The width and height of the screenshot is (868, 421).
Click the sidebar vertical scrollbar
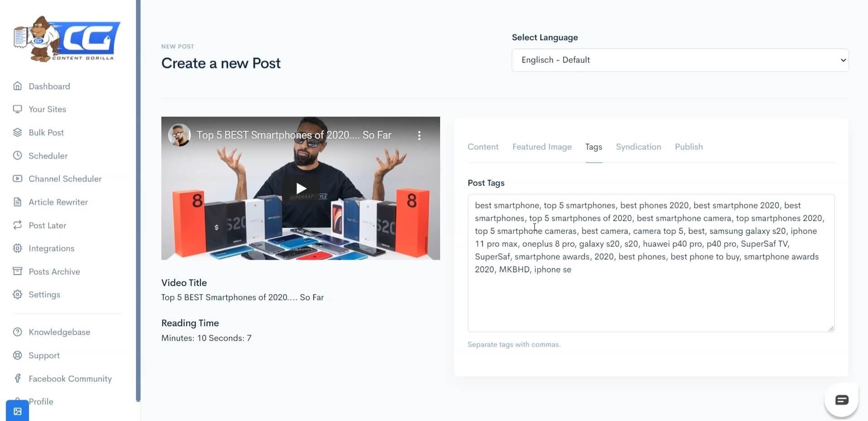138,200
